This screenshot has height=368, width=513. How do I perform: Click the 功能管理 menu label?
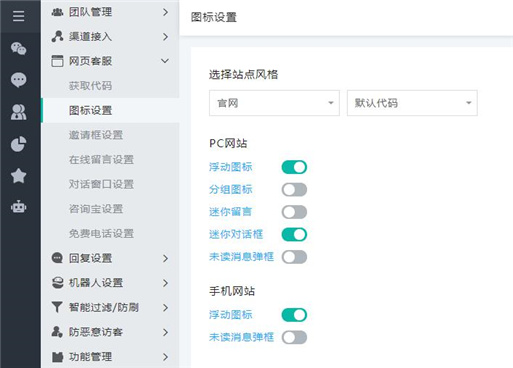coord(90,357)
